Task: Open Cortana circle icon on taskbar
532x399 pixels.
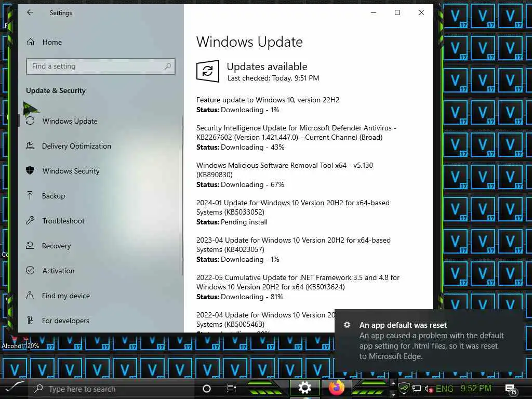Action: [x=207, y=389]
